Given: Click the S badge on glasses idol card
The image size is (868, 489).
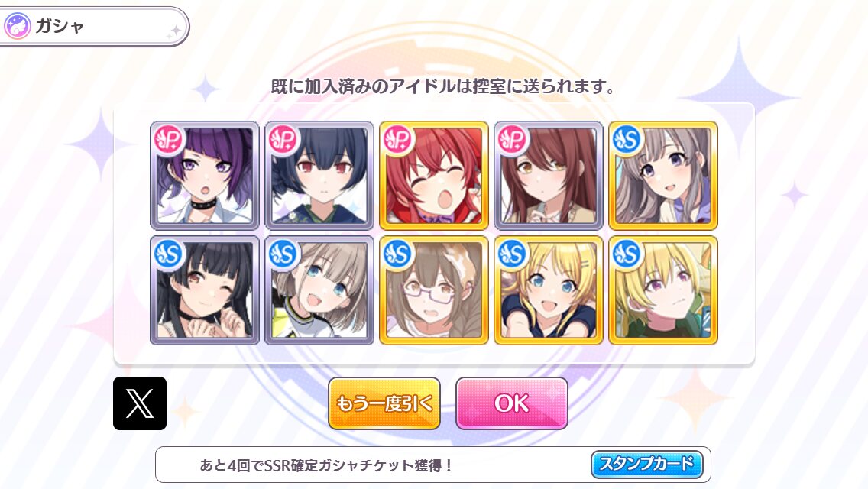Looking at the screenshot, I should (x=397, y=254).
